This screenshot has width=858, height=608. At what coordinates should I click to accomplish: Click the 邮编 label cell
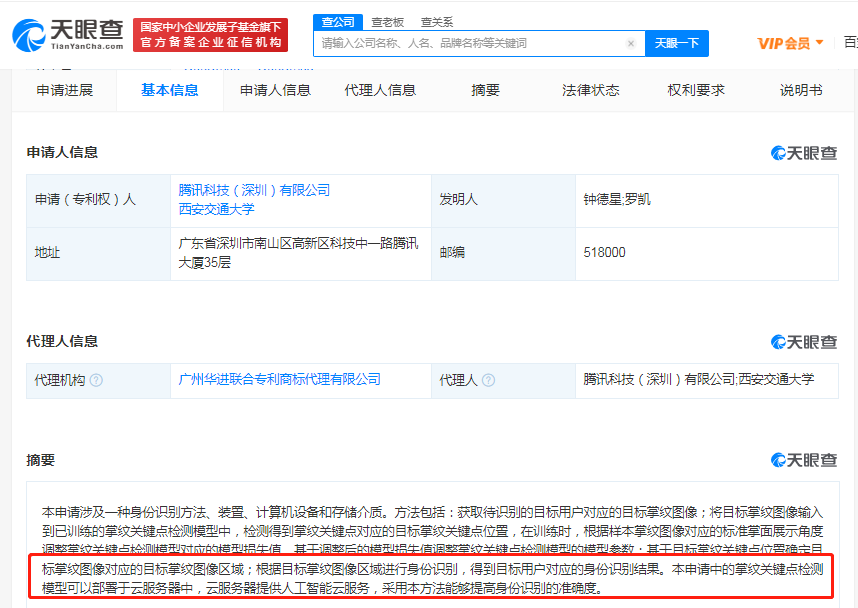point(503,254)
